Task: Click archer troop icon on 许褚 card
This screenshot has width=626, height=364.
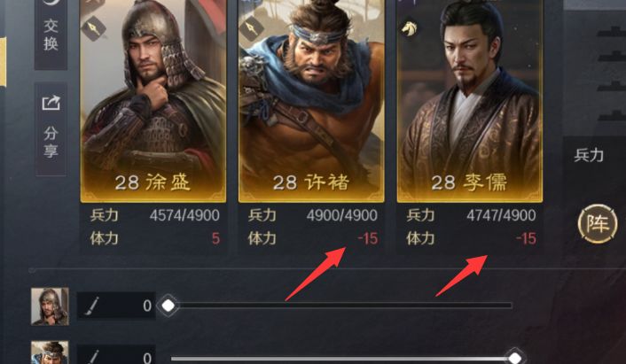Action: [252, 28]
